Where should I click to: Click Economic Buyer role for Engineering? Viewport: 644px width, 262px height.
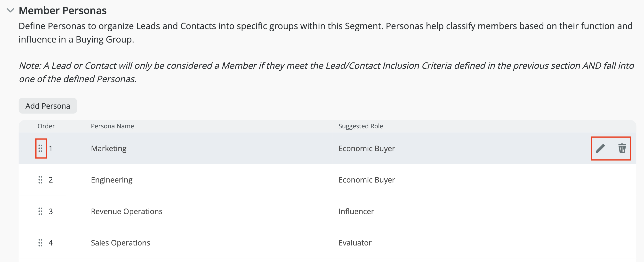click(367, 180)
